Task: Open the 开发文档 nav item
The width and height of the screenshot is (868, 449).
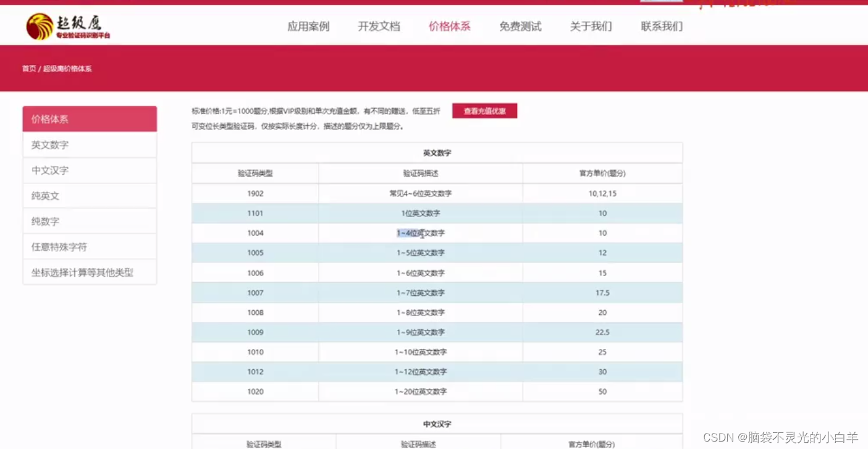Action: pos(379,27)
